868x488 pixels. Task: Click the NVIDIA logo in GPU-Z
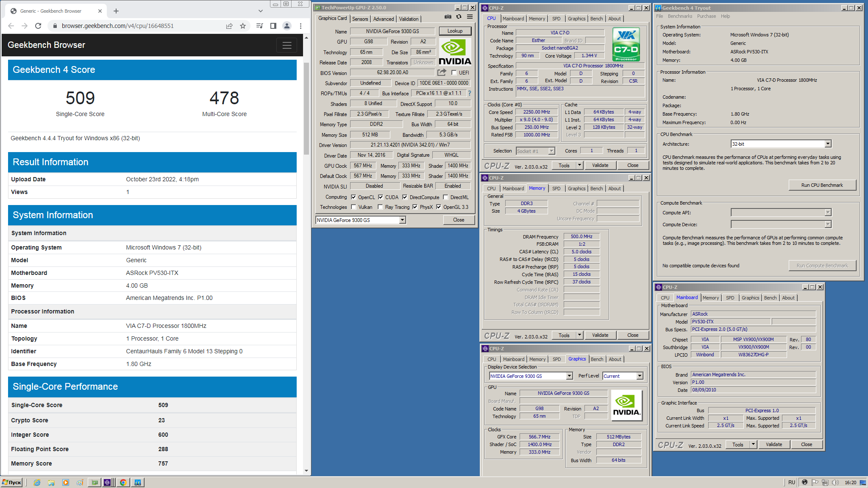point(455,52)
